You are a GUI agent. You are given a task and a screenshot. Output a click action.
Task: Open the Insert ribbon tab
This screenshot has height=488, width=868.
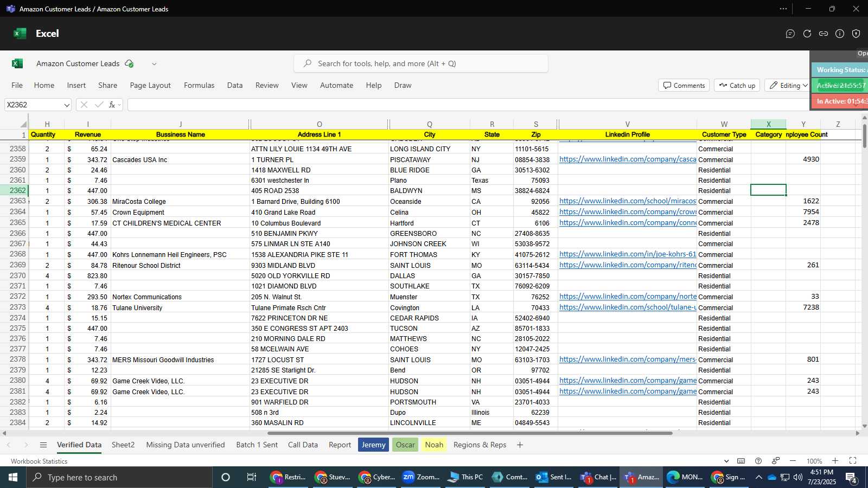point(76,85)
